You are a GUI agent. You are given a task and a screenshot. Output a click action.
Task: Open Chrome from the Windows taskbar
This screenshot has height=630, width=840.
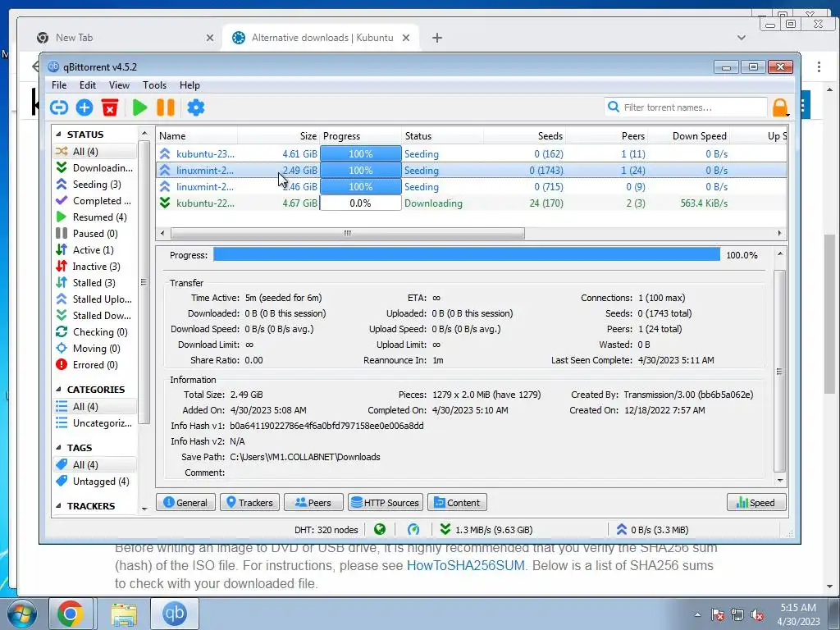pos(71,614)
